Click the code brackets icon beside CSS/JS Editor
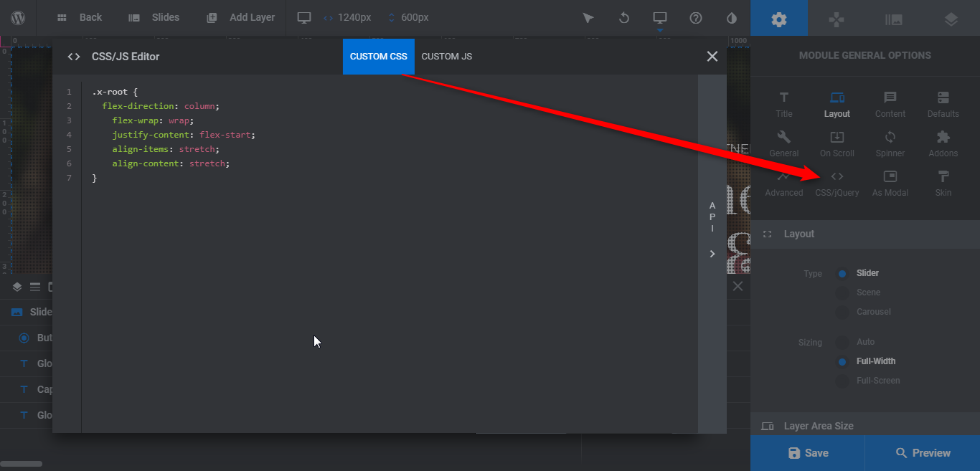Image resolution: width=980 pixels, height=471 pixels. (74, 57)
